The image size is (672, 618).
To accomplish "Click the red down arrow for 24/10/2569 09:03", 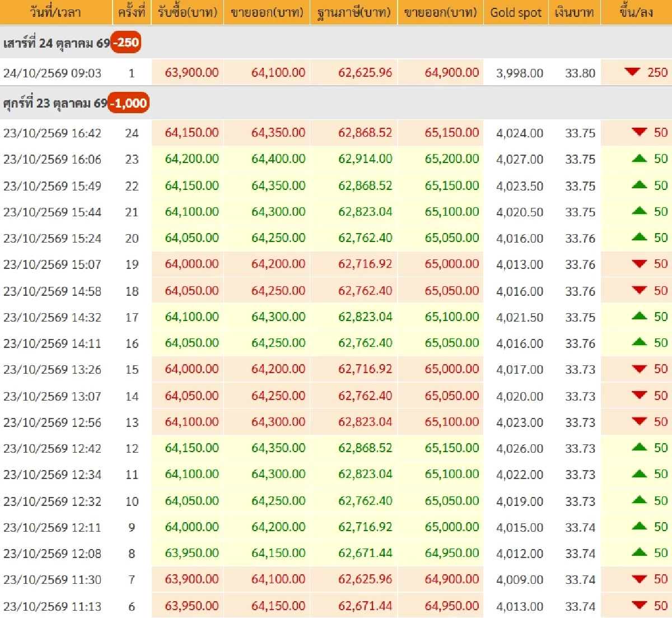I will click(632, 72).
